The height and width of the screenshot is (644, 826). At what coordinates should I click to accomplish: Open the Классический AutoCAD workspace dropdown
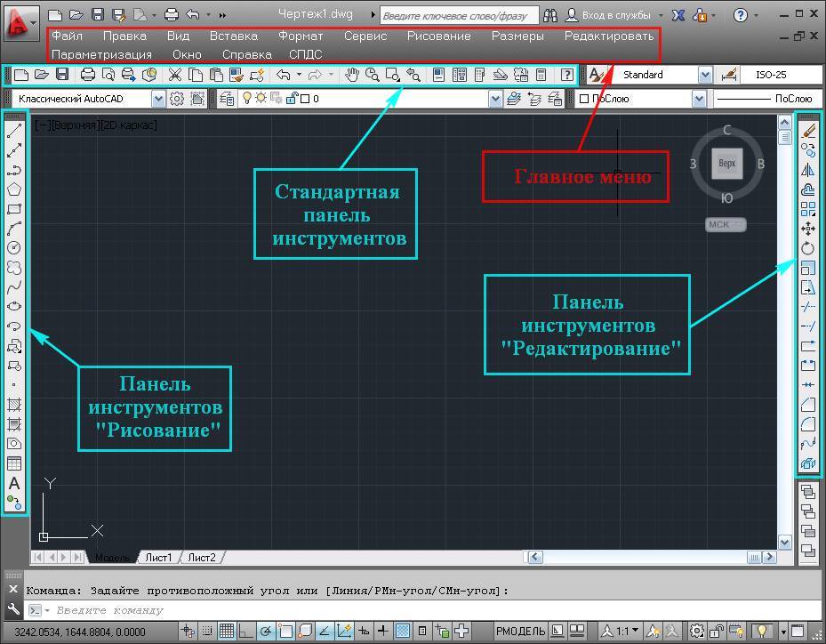pyautogui.click(x=158, y=99)
